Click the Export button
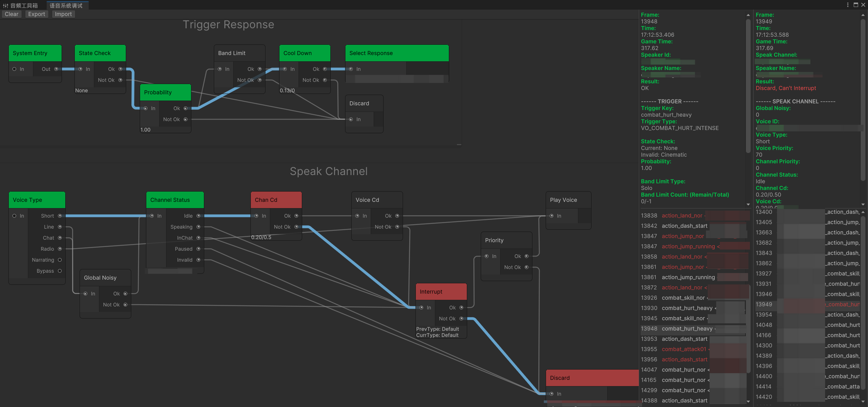Viewport: 868px width, 407px height. pos(37,14)
